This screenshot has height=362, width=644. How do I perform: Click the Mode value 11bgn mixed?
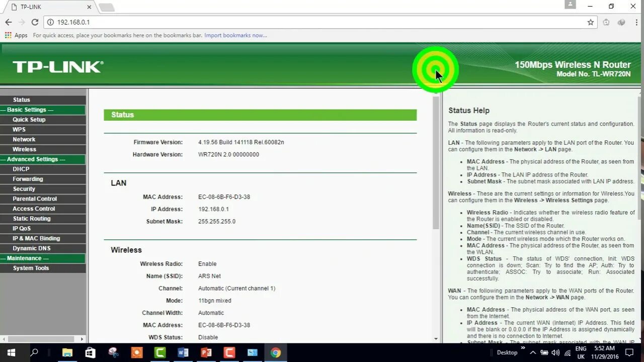(x=215, y=301)
